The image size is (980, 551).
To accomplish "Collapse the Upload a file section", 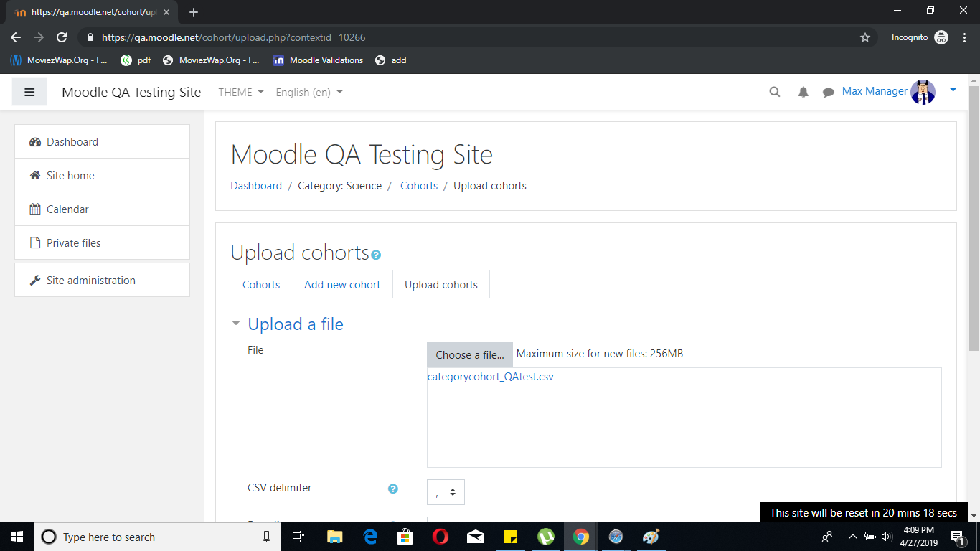I will [x=235, y=324].
